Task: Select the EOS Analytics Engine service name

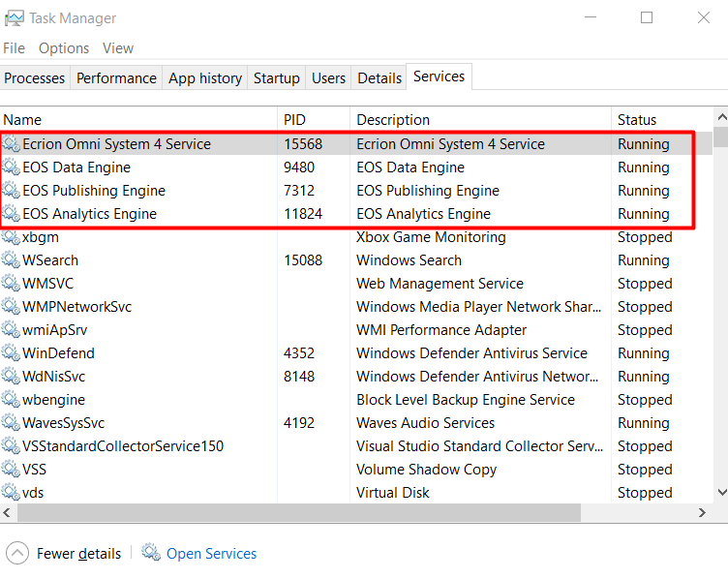Action: [x=90, y=214]
